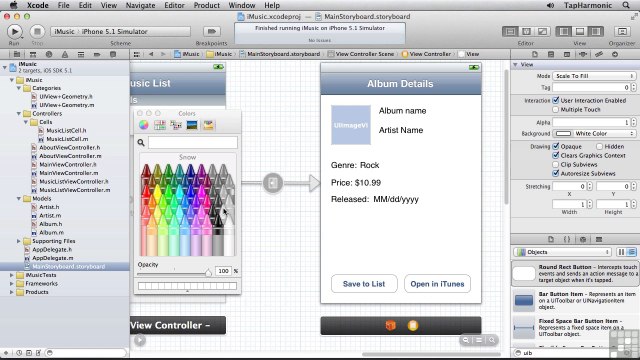Select the Standard editor button
This screenshot has width=640, height=360.
pos(510,31)
